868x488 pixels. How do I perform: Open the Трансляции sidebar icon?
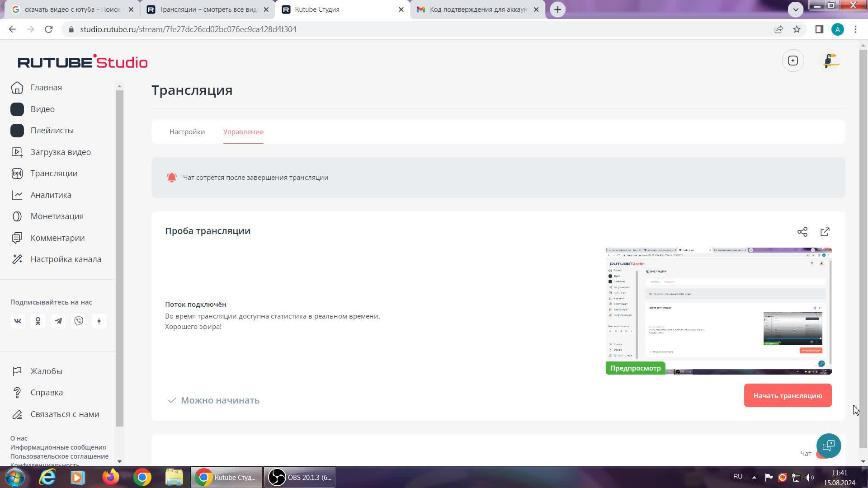(17, 174)
